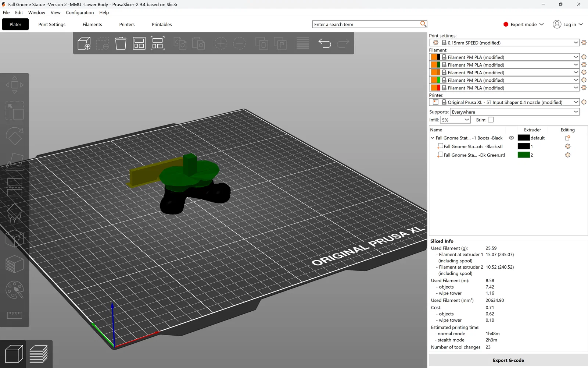The height and width of the screenshot is (368, 588).
Task: Click the Split to objects icon
Action: [262, 43]
